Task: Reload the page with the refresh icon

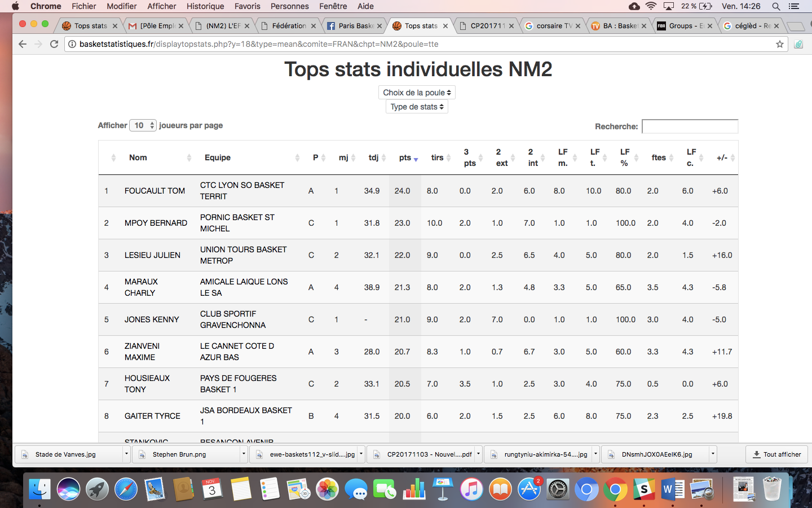Action: pyautogui.click(x=54, y=44)
